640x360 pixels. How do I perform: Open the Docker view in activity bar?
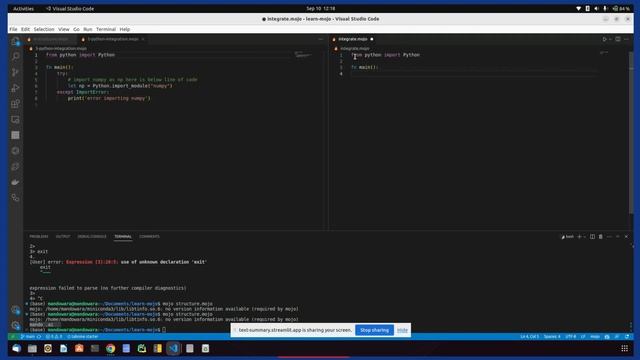16,182
